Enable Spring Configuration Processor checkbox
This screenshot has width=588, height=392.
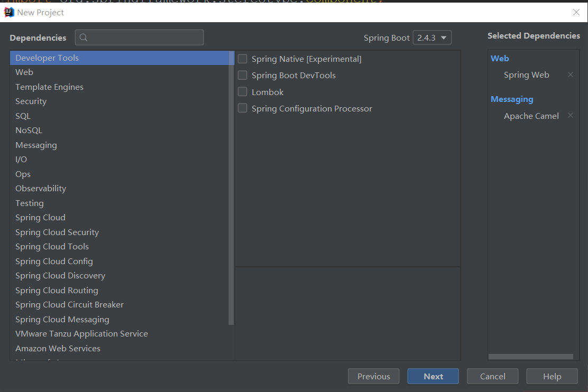[243, 108]
